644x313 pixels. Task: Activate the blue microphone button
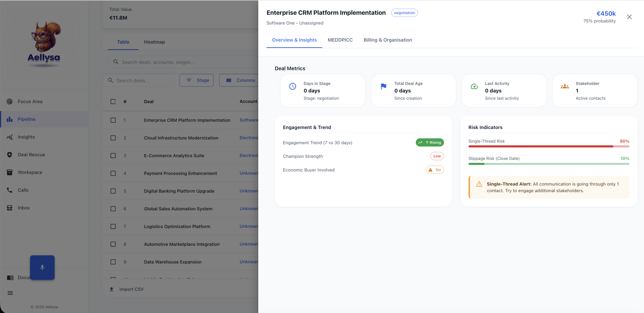[42, 267]
